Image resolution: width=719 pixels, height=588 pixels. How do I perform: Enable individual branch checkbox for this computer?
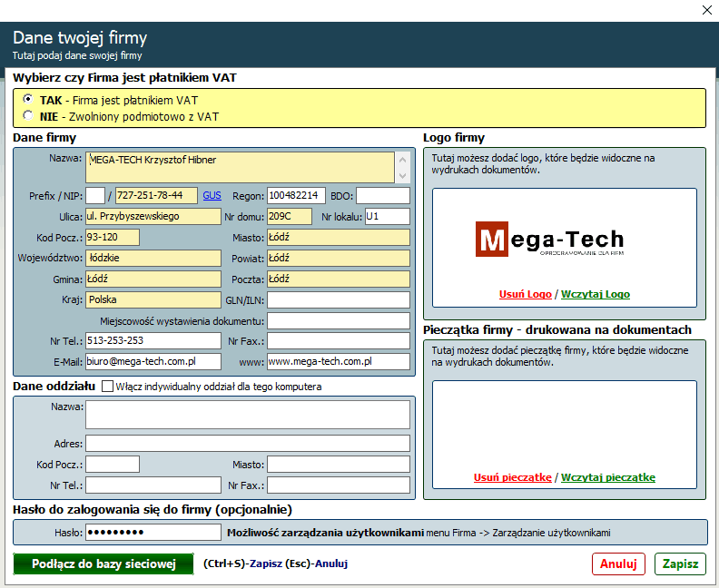click(107, 387)
